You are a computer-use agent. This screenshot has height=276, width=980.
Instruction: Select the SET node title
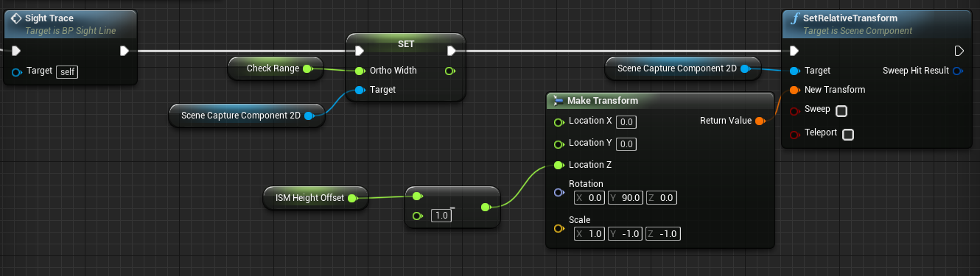point(406,44)
